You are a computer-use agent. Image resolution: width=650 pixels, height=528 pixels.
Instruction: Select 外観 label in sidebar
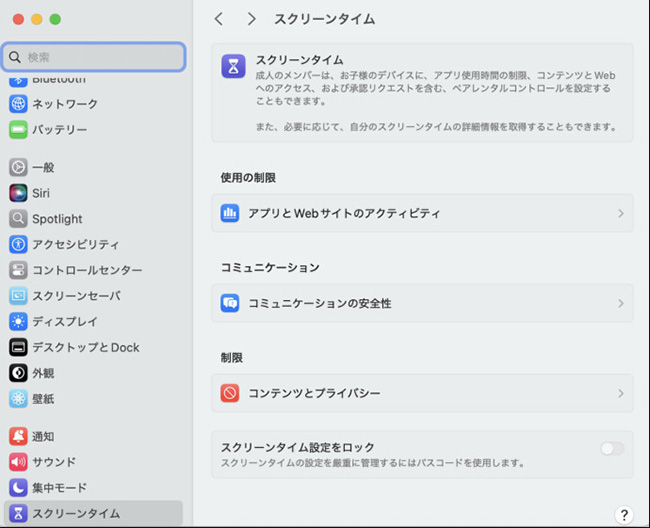[x=43, y=373]
